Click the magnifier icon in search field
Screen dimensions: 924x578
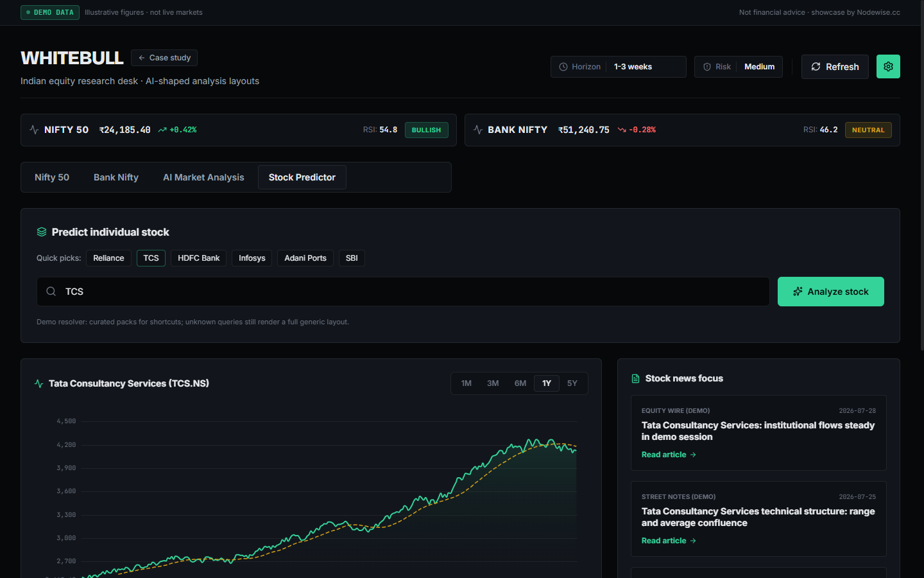[51, 292]
